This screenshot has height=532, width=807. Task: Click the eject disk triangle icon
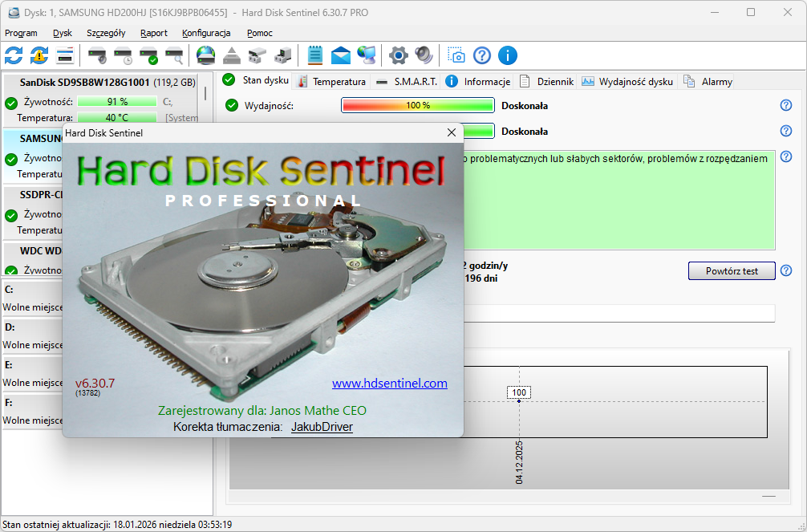[232, 55]
